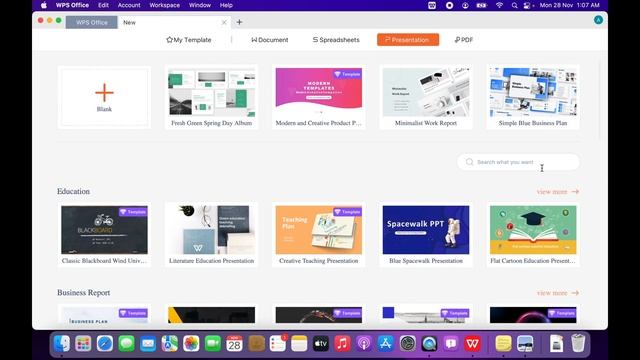Select the WPS Office home tab
This screenshot has width=640, height=360.
pyautogui.click(x=91, y=22)
